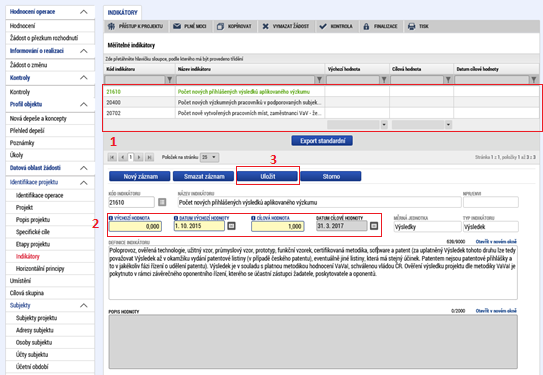Sort by Název indikátoru column header
543x375 pixels.
tap(194, 69)
